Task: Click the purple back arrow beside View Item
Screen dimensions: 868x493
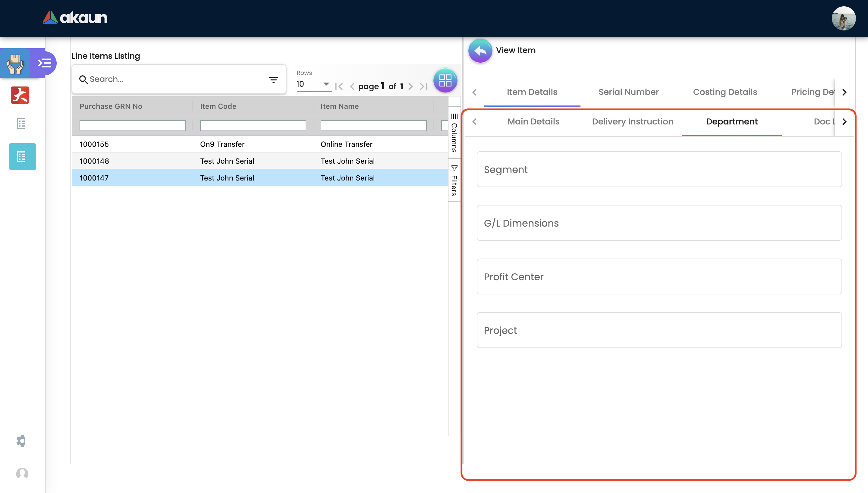Action: click(x=480, y=51)
